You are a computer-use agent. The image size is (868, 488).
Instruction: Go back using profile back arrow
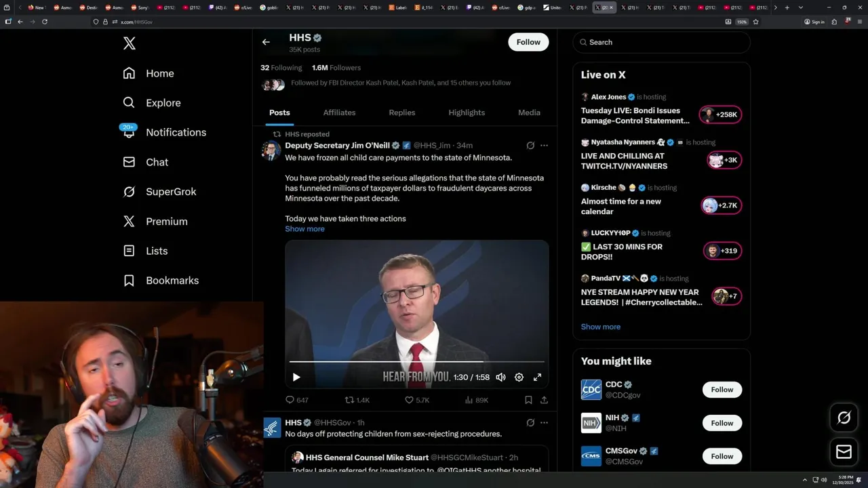[x=266, y=42]
